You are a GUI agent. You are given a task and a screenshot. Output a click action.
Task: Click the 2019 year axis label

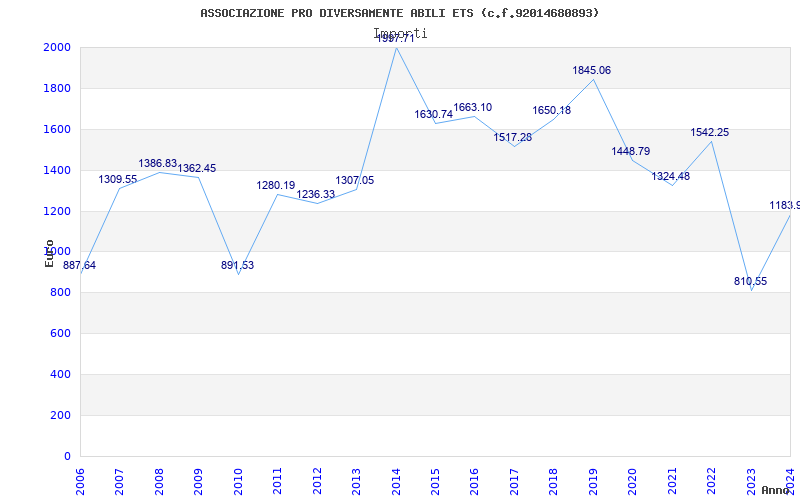coord(593,482)
